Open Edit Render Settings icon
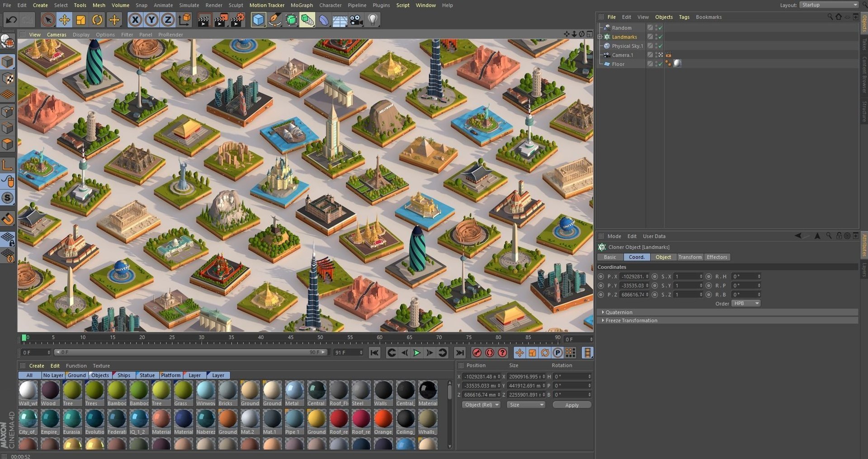Viewport: 868px width, 459px height. point(238,20)
